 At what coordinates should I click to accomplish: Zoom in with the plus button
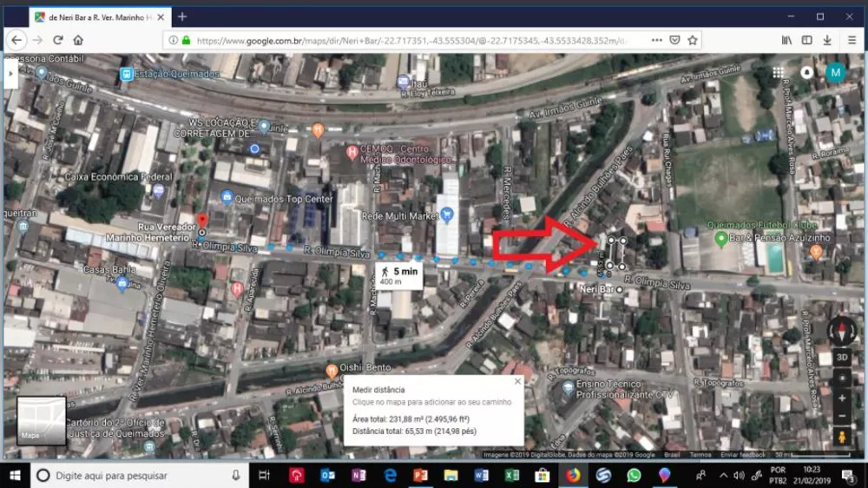click(841, 398)
